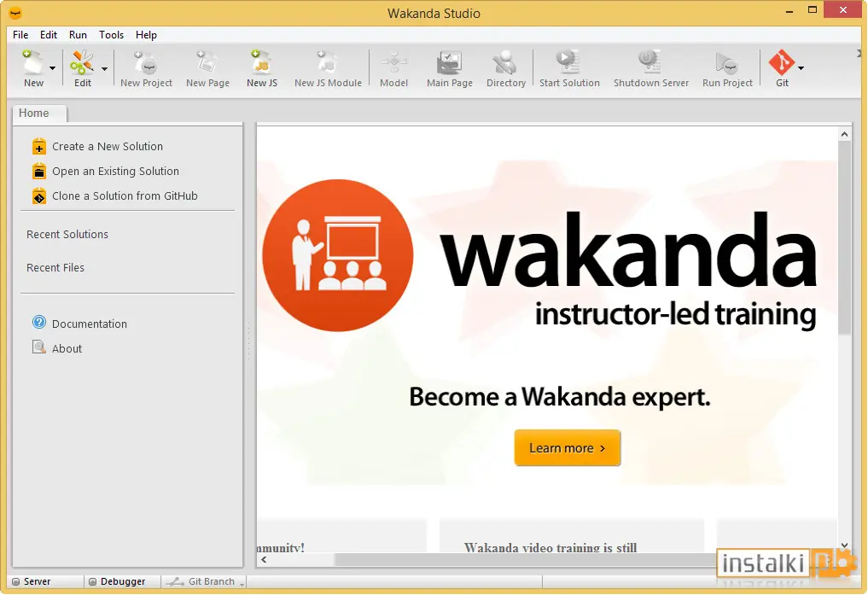The image size is (868, 595).
Task: Click the New Page toolbar icon
Action: coord(207,62)
